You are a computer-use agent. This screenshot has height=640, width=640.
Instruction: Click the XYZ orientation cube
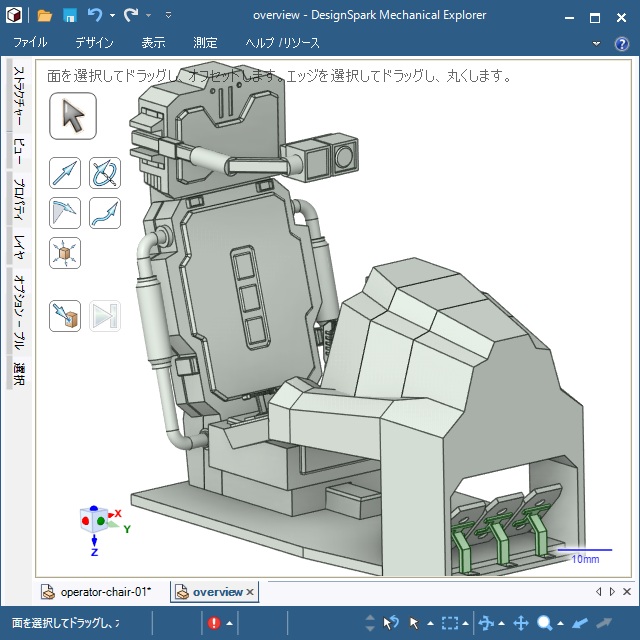[95, 520]
